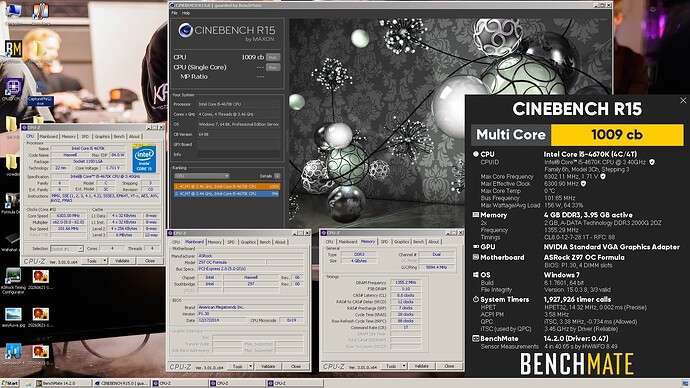Open the Help menu in Cinebench

pyautogui.click(x=186, y=13)
